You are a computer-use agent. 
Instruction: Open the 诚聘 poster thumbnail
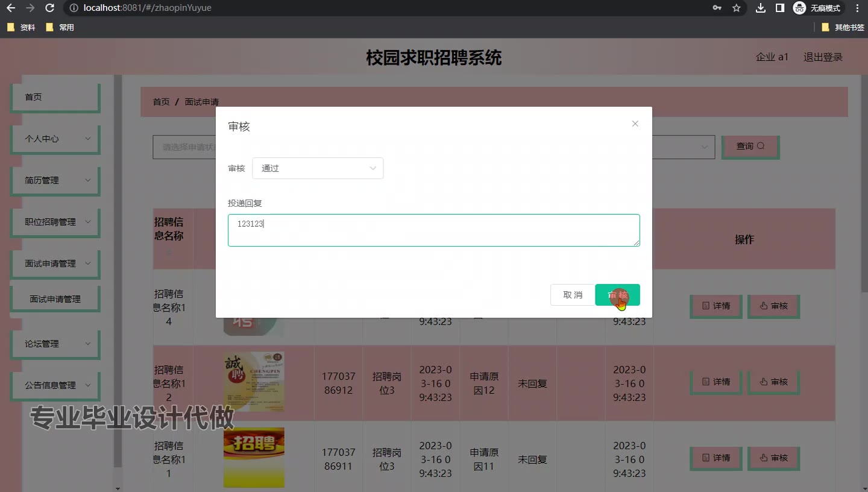254,382
